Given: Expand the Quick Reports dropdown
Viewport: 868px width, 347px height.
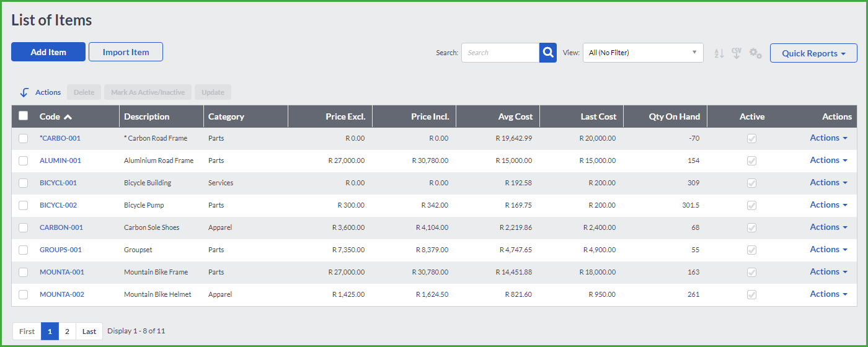Looking at the screenshot, I should (813, 53).
